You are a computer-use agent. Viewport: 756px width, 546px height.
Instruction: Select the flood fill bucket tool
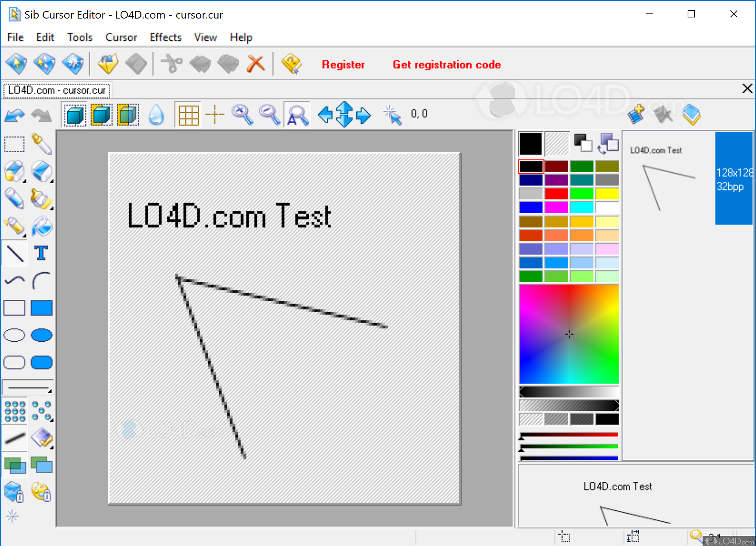point(41,226)
